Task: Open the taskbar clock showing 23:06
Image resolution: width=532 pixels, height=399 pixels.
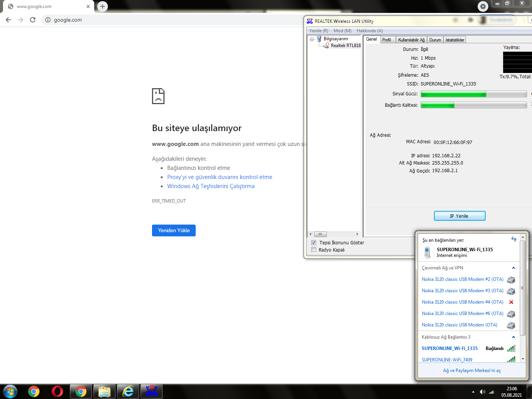Action: [x=511, y=392]
